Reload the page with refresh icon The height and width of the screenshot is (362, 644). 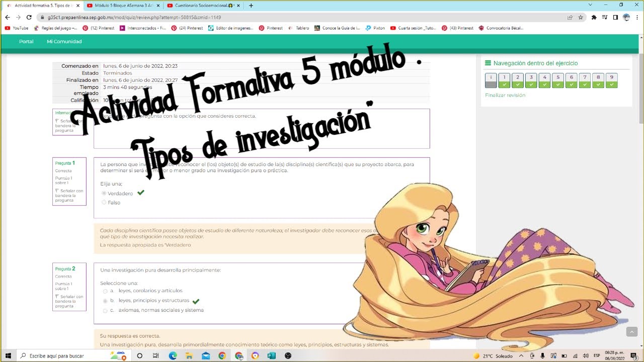[29, 17]
